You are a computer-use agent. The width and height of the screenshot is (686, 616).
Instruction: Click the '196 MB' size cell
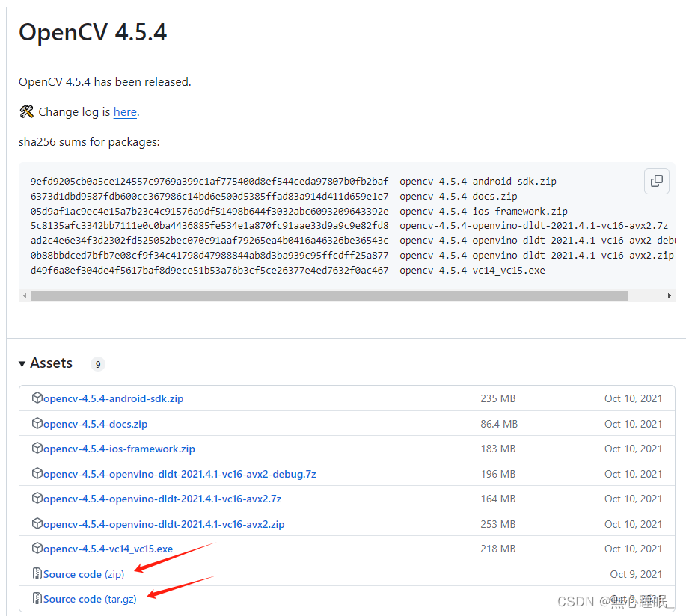pos(498,475)
